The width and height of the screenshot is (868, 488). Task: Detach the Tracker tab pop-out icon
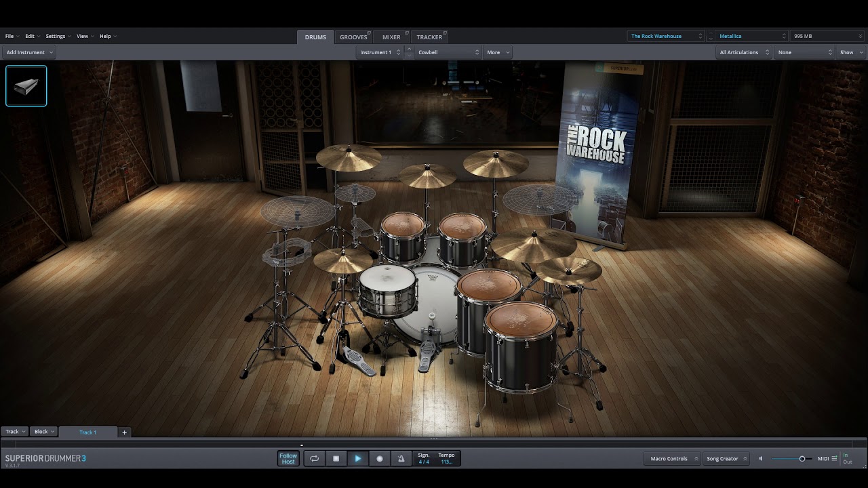[445, 33]
